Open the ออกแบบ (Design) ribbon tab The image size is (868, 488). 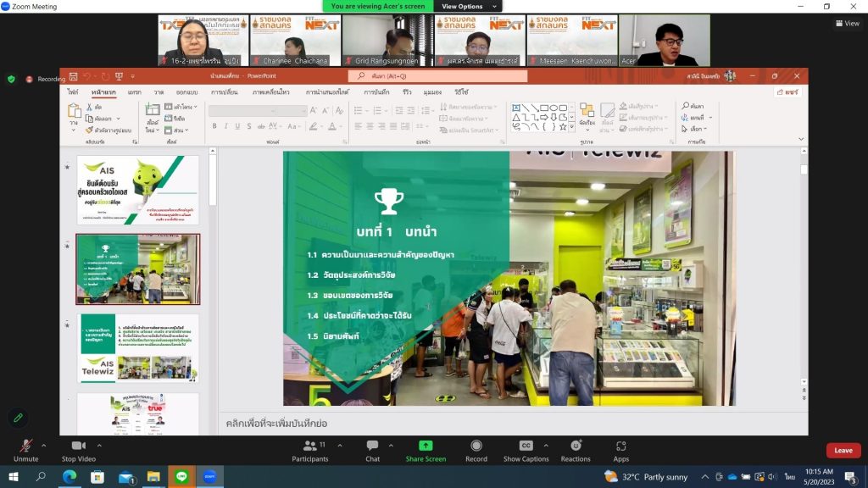pyautogui.click(x=186, y=91)
